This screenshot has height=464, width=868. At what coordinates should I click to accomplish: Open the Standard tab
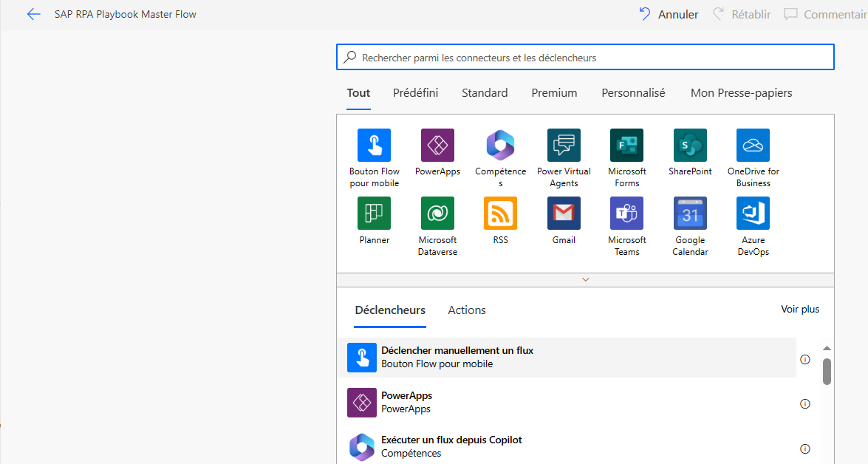pos(485,93)
